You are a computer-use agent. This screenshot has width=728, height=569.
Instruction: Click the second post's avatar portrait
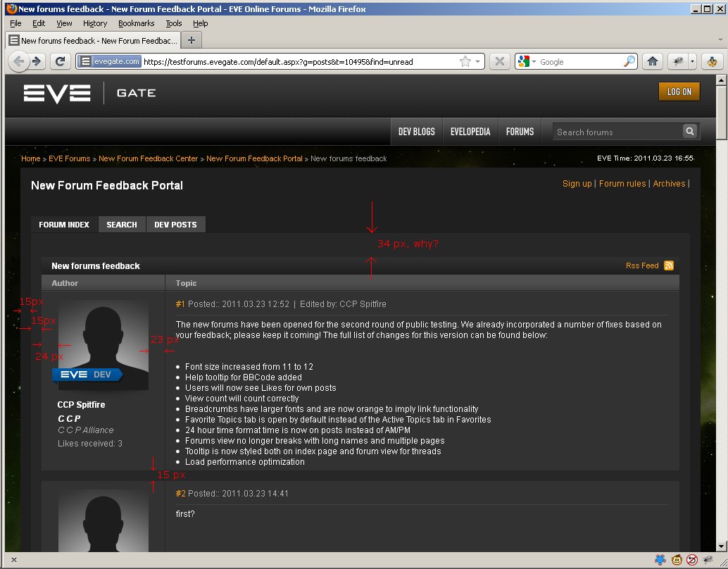[103, 520]
